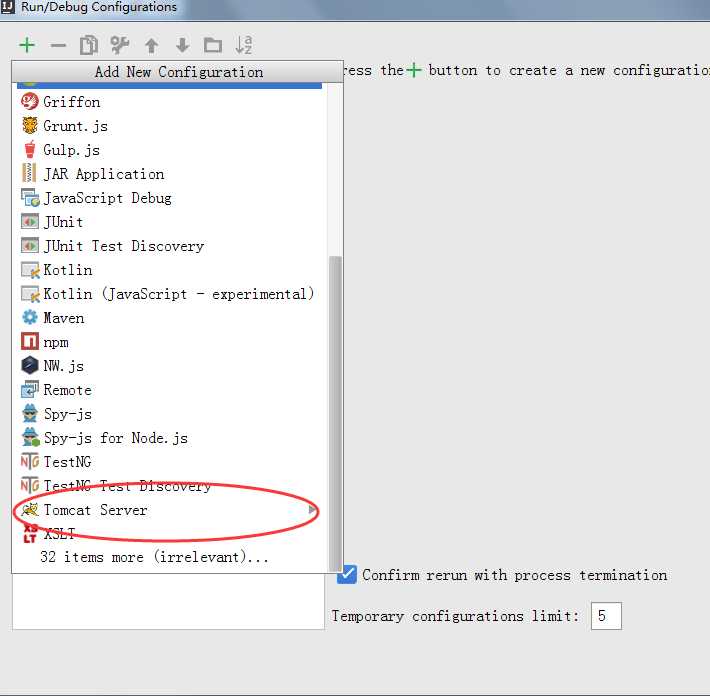This screenshot has height=696, width=710.
Task: Expand Tomcat Server submenu arrow
Action: [x=312, y=510]
